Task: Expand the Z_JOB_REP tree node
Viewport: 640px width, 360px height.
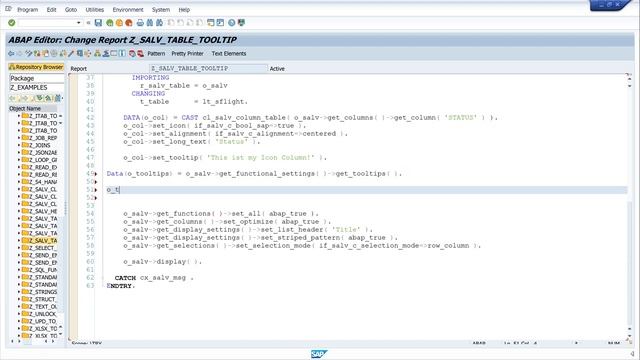Action: coord(19,138)
